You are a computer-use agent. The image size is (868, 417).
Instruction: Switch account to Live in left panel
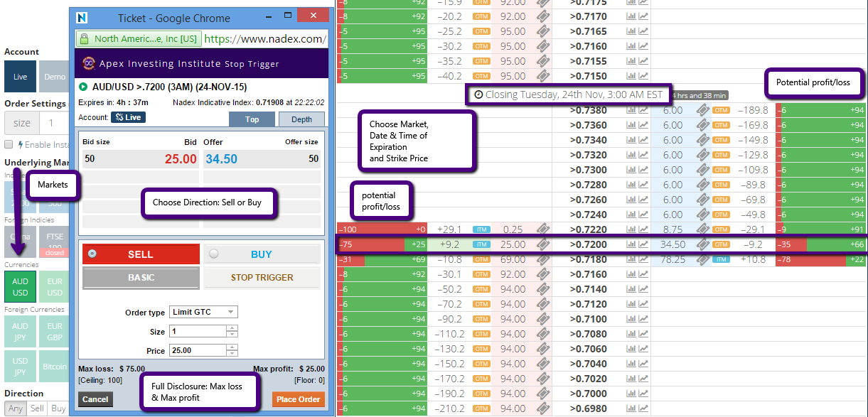[20, 77]
